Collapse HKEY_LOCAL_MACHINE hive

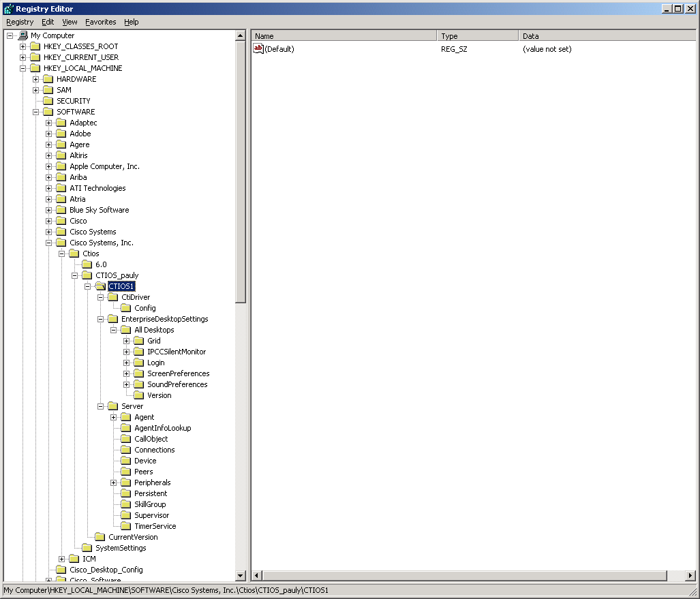pyautogui.click(x=22, y=68)
